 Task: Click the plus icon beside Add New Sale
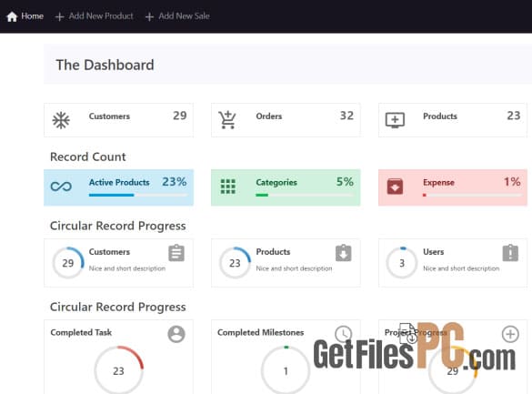tap(149, 16)
